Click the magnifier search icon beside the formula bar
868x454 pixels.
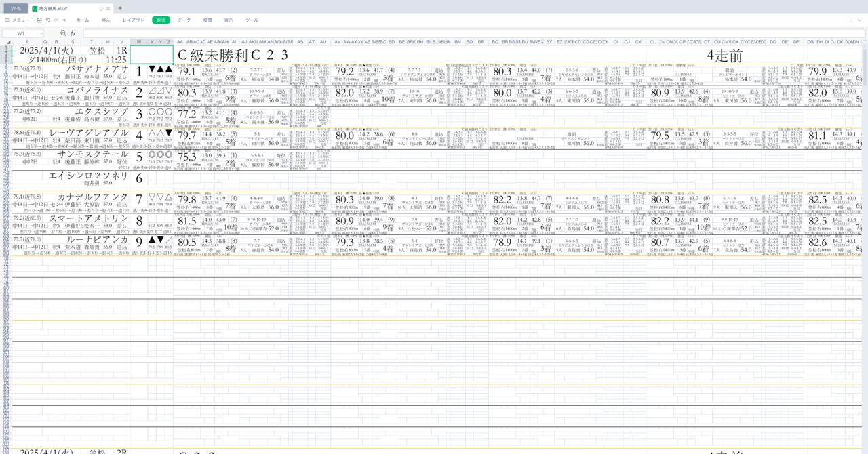[x=63, y=33]
